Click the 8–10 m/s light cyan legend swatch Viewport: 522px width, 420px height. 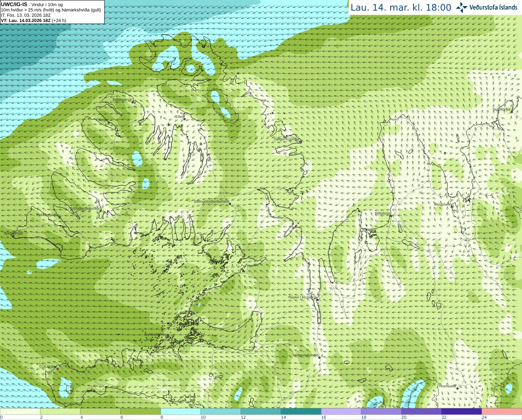click(181, 411)
